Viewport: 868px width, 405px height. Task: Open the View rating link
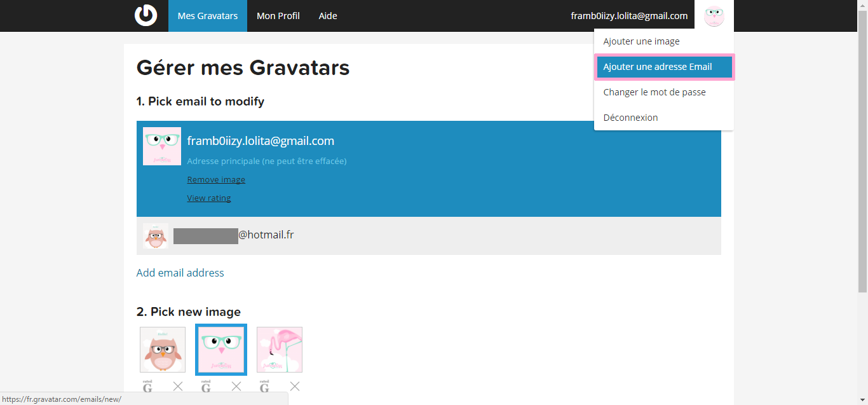(x=209, y=198)
